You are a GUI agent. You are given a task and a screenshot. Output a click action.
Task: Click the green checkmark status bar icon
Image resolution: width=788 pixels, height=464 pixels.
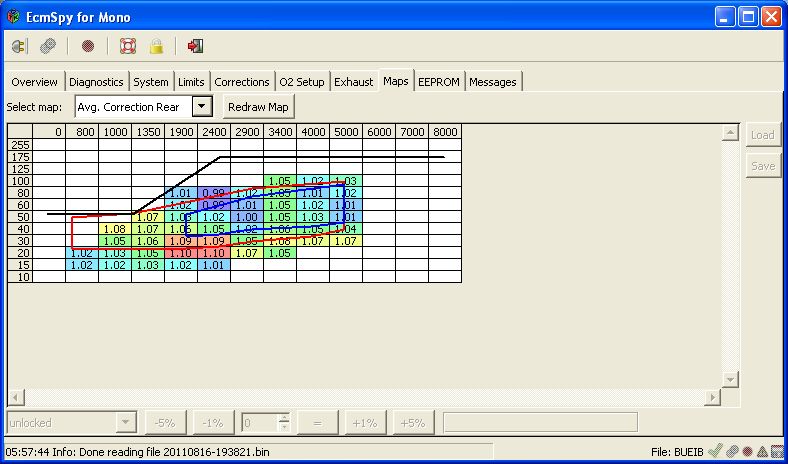tap(714, 452)
